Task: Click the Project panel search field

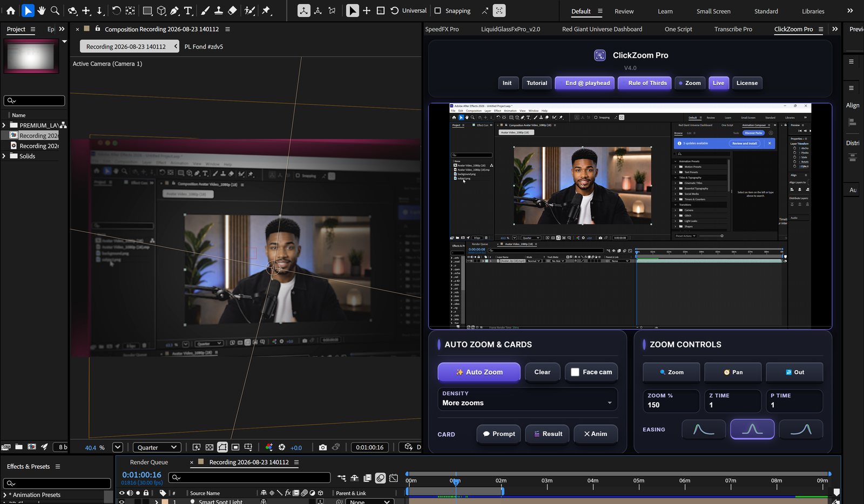Action: pos(34,100)
